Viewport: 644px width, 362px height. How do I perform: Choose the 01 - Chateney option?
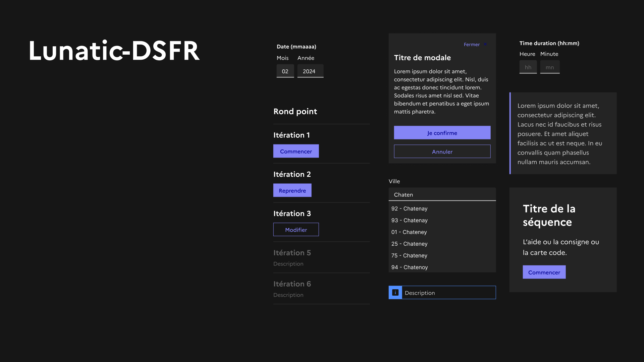(x=409, y=232)
